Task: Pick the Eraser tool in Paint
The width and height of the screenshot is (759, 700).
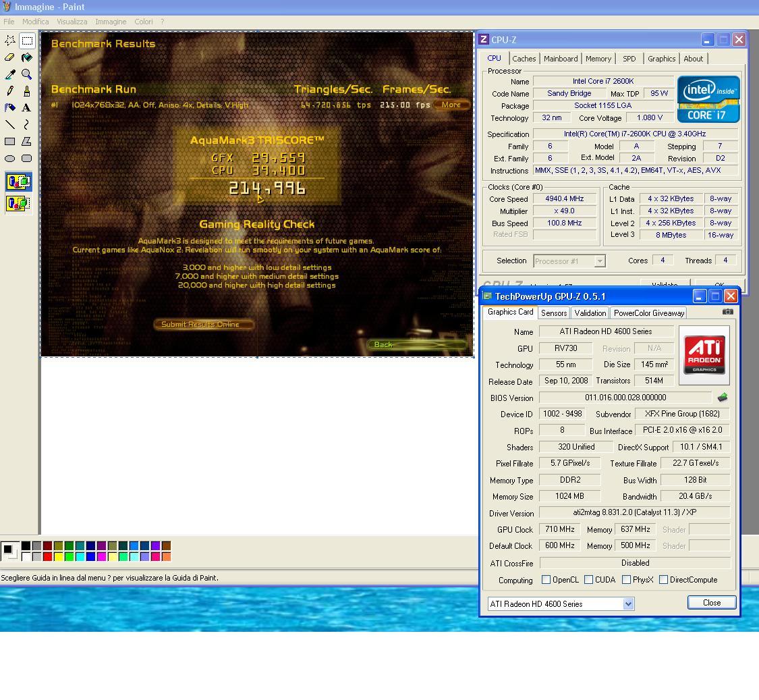Action: [x=9, y=57]
